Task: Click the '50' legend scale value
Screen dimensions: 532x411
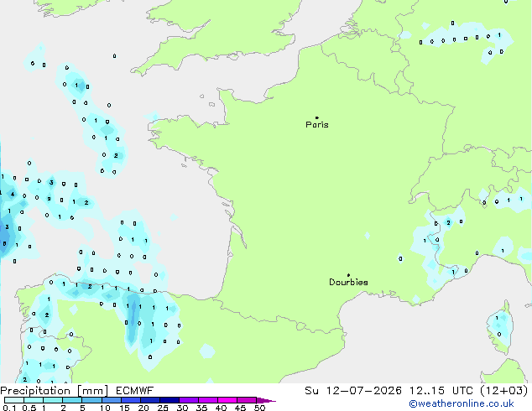Action: [259, 408]
